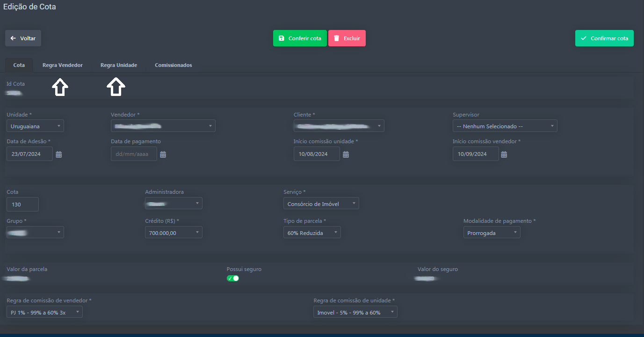Viewport: 644px width, 337px height.
Task: Open the Serviço dropdown Consórcio de Imóvel
Action: tap(321, 204)
